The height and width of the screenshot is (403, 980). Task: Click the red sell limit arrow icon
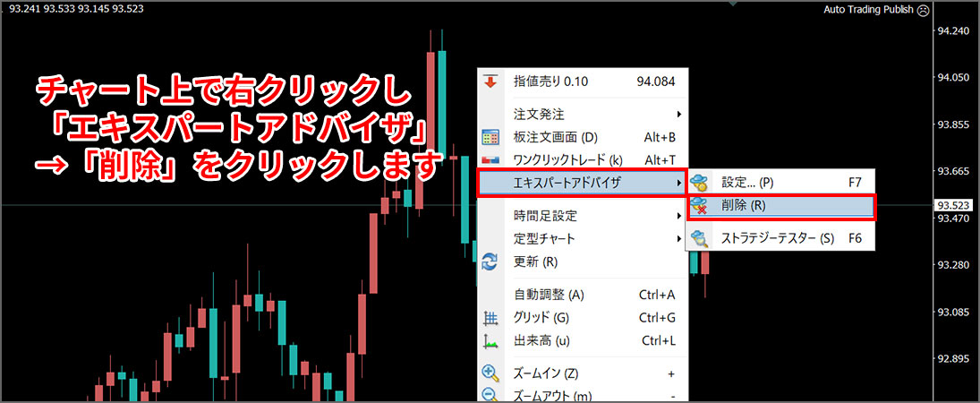[x=490, y=81]
